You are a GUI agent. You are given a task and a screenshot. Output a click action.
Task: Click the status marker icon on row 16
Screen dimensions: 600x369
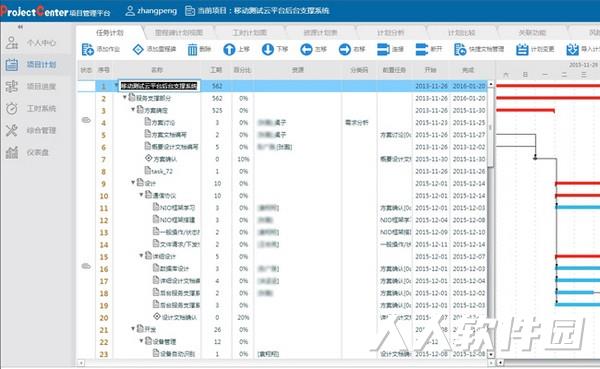click(x=86, y=266)
